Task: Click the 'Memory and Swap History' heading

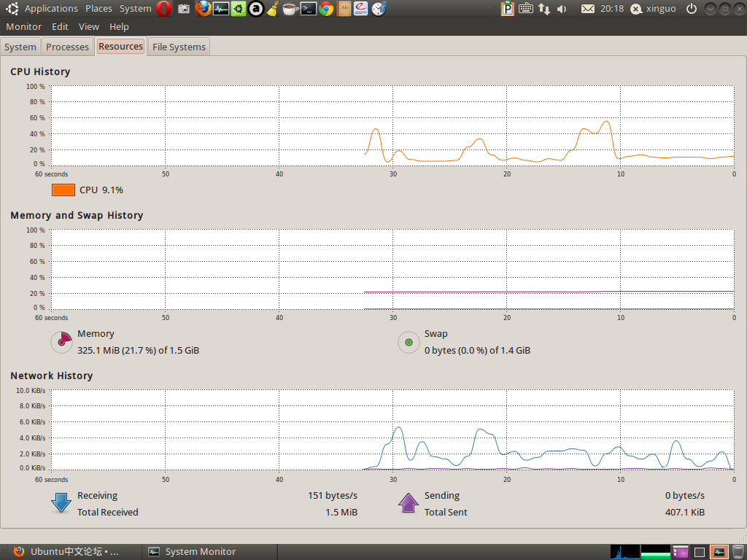Action: pos(77,215)
